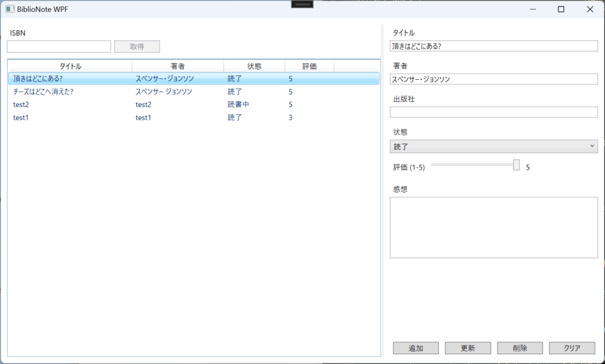Sort list by タイトル column header

pos(70,66)
